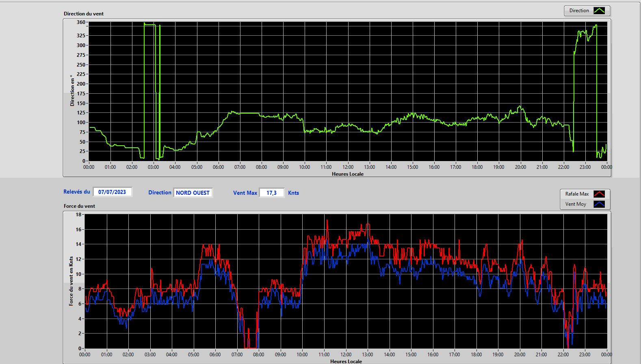The width and height of the screenshot is (641, 364).
Task: Click the 18 value on wind force axis
Action: tap(78, 214)
